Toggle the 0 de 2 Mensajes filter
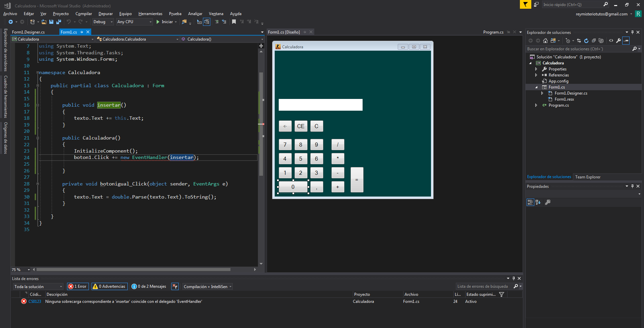The width and height of the screenshot is (644, 328). pos(149,286)
